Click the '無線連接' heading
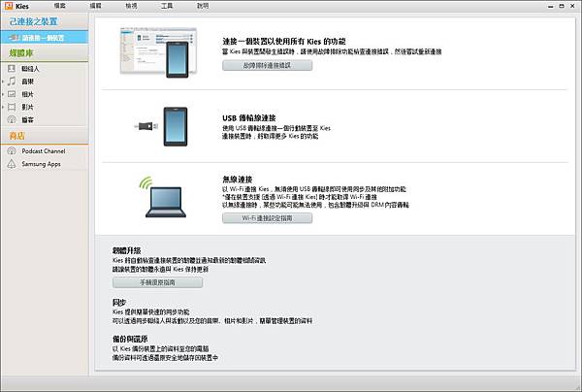This screenshot has width=582, height=392. coord(238,180)
